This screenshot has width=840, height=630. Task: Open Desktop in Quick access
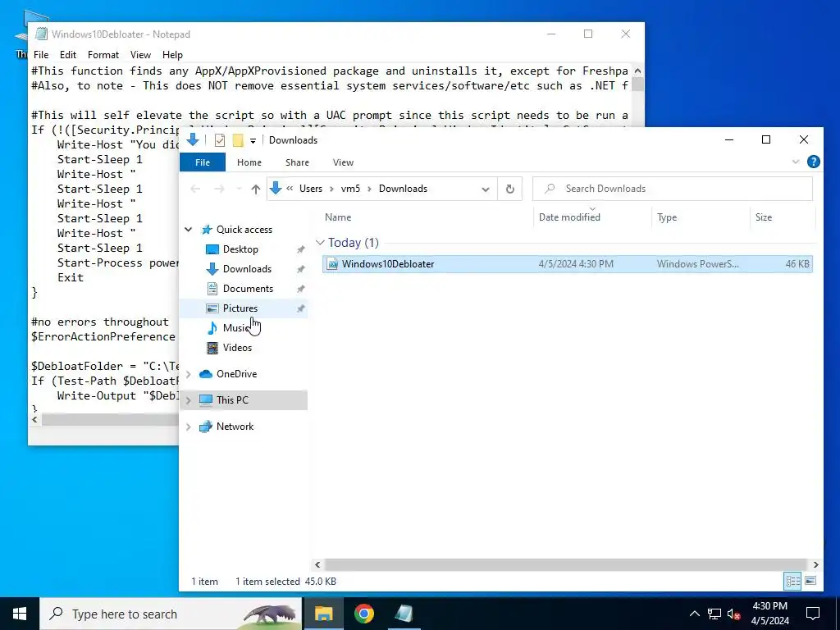tap(240, 249)
